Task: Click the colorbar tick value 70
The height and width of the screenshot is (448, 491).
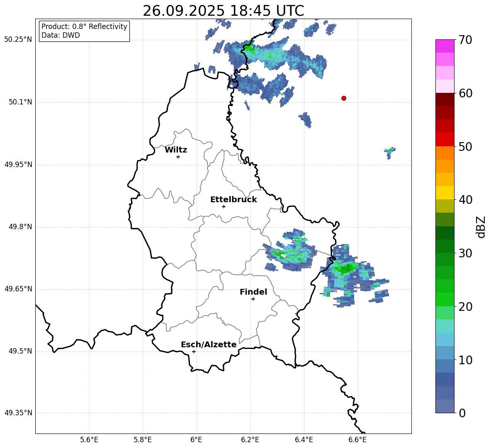Action: pos(466,40)
